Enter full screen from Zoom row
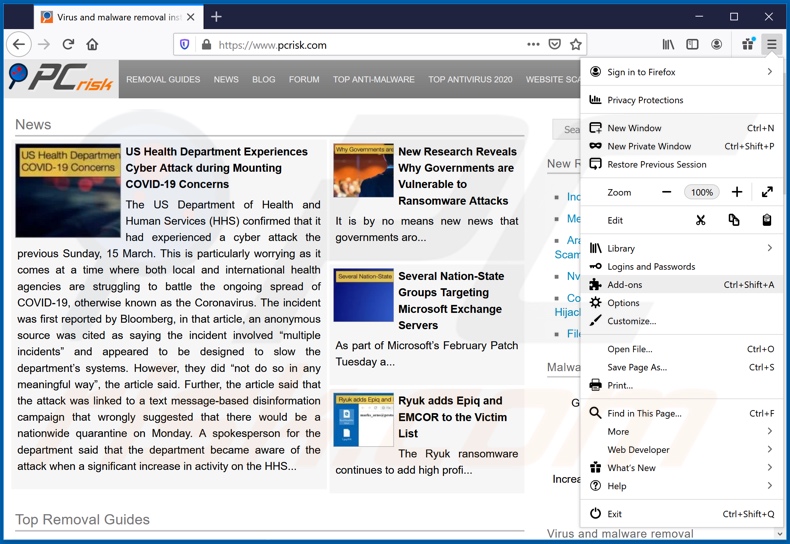The height and width of the screenshot is (544, 790). pyautogui.click(x=767, y=192)
